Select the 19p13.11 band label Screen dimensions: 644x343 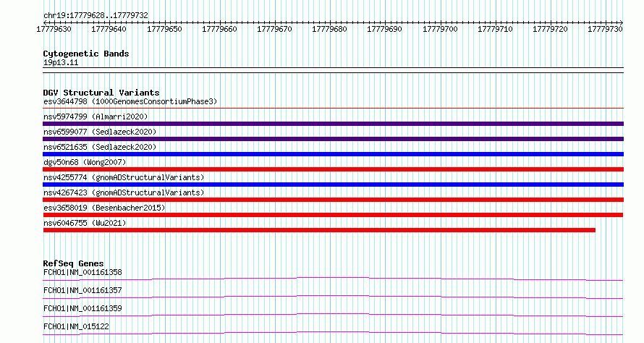point(61,62)
